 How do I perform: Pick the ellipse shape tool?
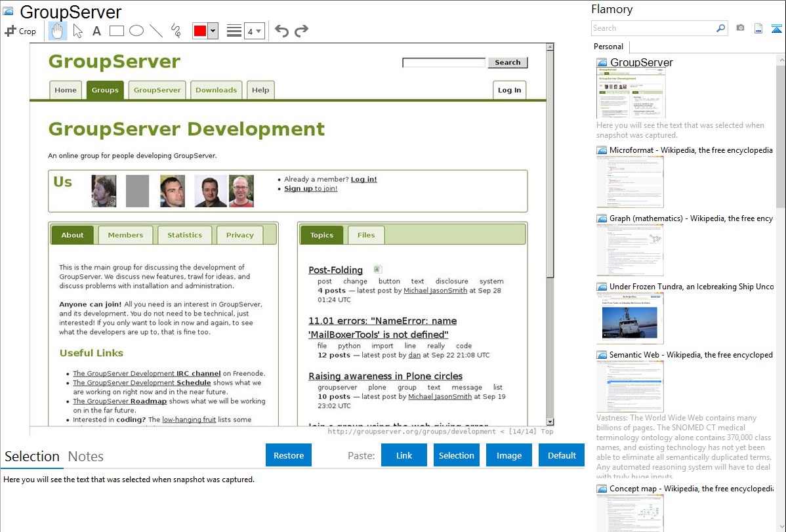coord(136,31)
